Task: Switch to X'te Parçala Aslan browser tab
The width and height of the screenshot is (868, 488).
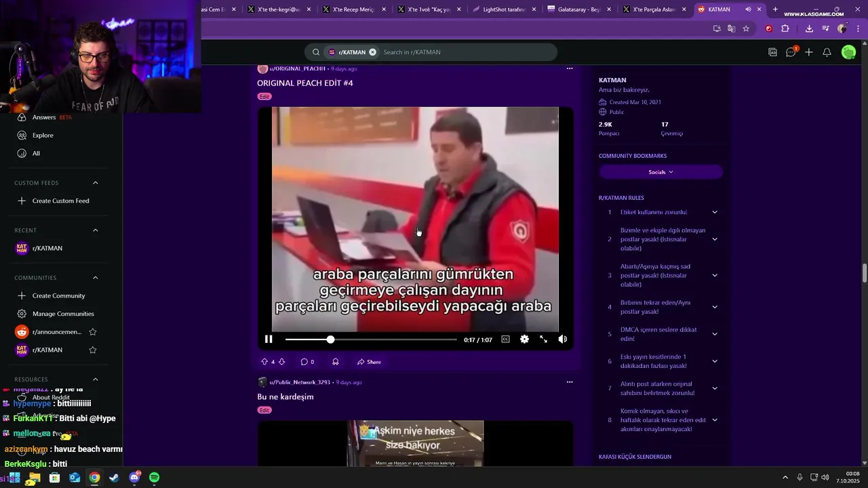Action: point(654,9)
